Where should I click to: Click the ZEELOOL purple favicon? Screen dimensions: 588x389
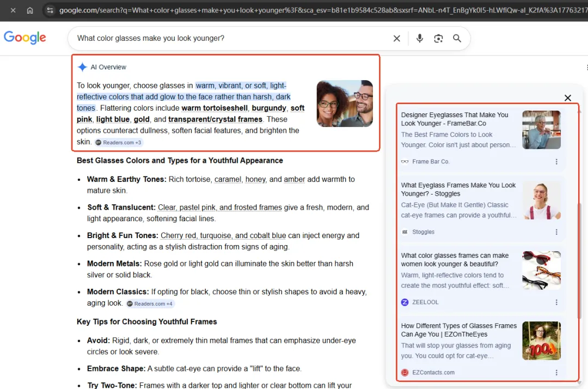405,302
